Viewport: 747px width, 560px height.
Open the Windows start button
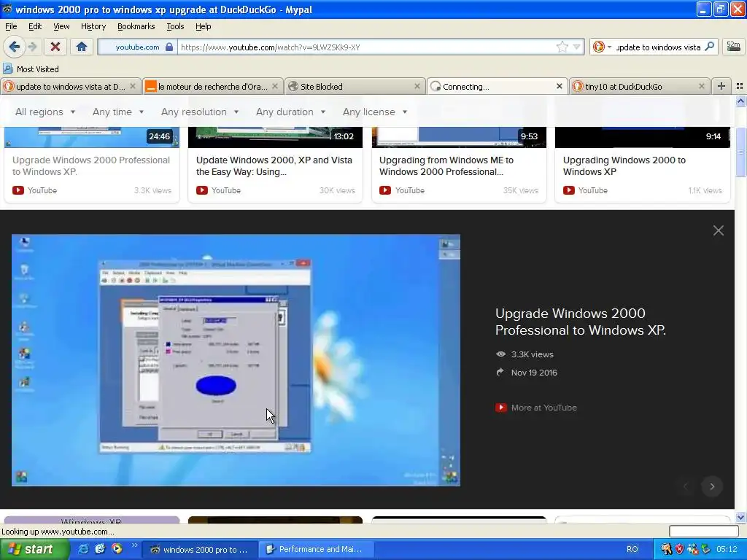tap(35, 550)
